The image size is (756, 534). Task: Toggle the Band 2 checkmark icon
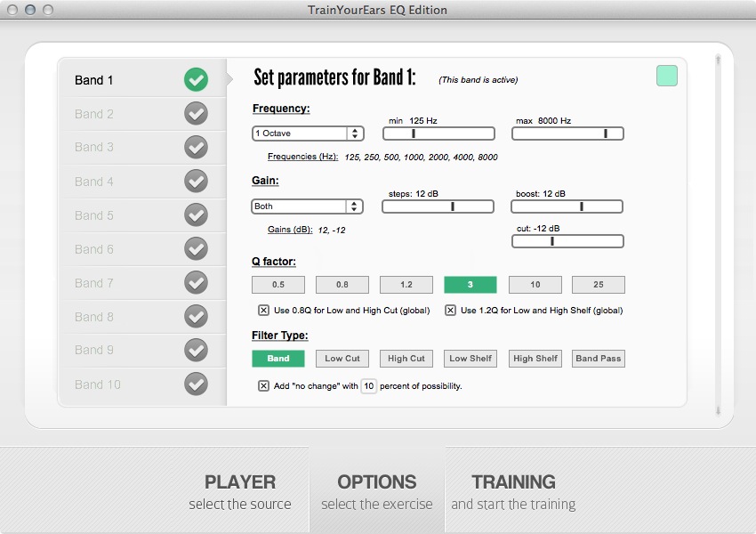(196, 113)
